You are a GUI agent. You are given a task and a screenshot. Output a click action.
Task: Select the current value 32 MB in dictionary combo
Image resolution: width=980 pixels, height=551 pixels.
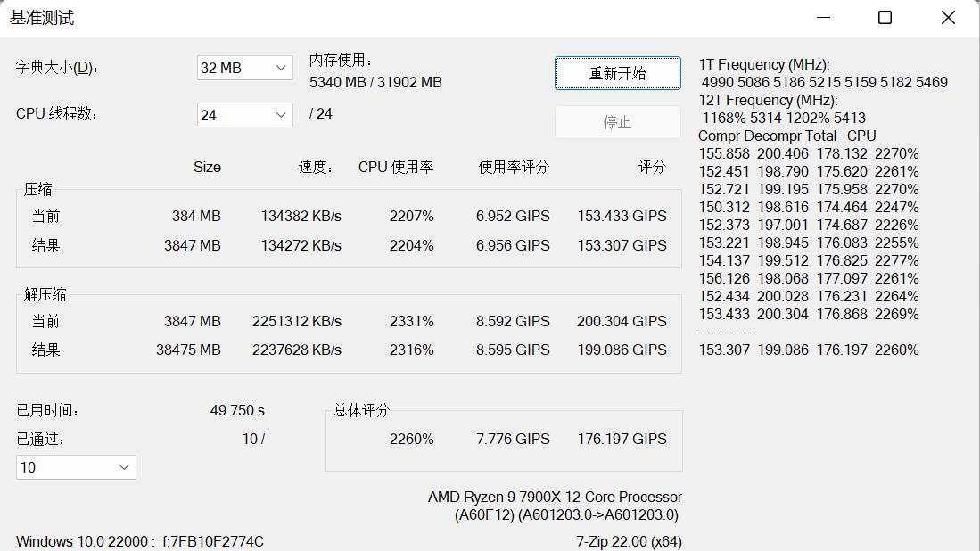[x=223, y=68]
